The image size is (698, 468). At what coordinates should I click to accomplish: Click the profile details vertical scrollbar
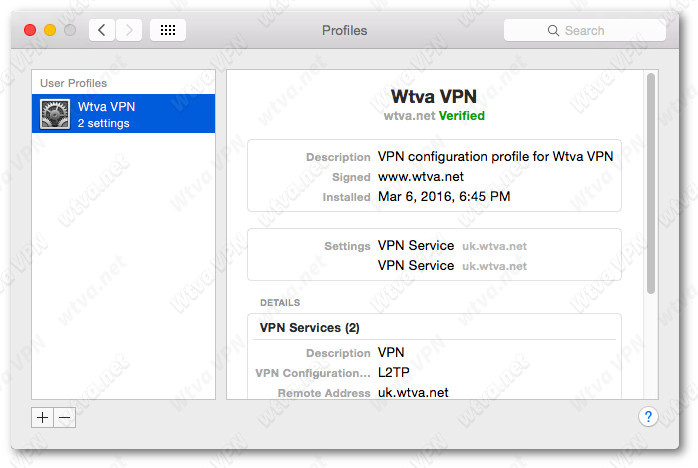tap(651, 183)
